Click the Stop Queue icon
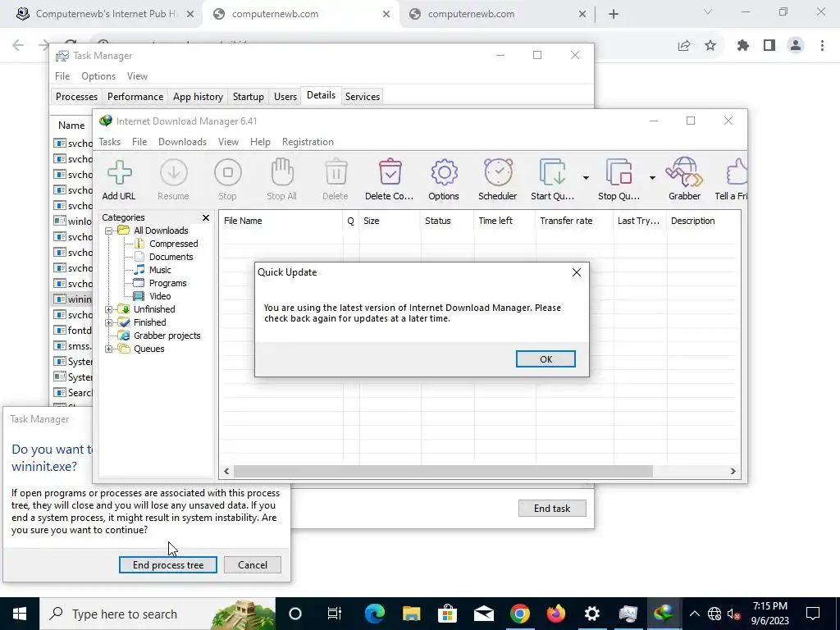 (619, 180)
